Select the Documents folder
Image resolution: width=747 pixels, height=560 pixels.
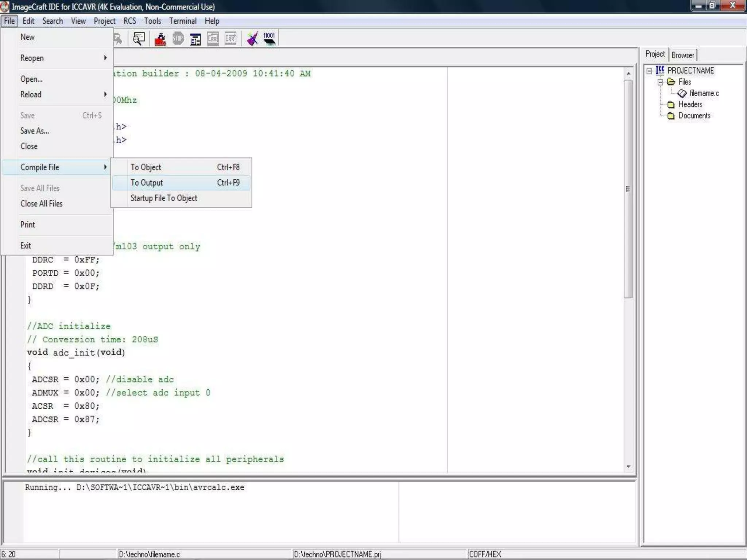click(x=694, y=116)
